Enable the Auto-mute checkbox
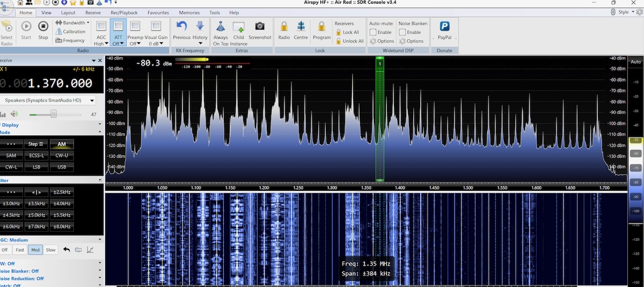 tap(374, 32)
